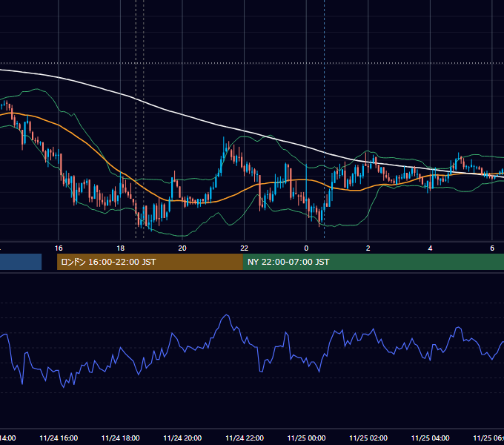Click the 11/25 04:00 date label
The image size is (504, 445).
point(431,438)
